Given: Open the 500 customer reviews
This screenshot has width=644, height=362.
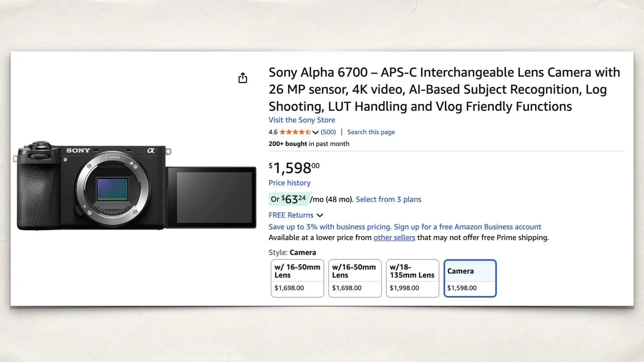Looking at the screenshot, I should 328,132.
